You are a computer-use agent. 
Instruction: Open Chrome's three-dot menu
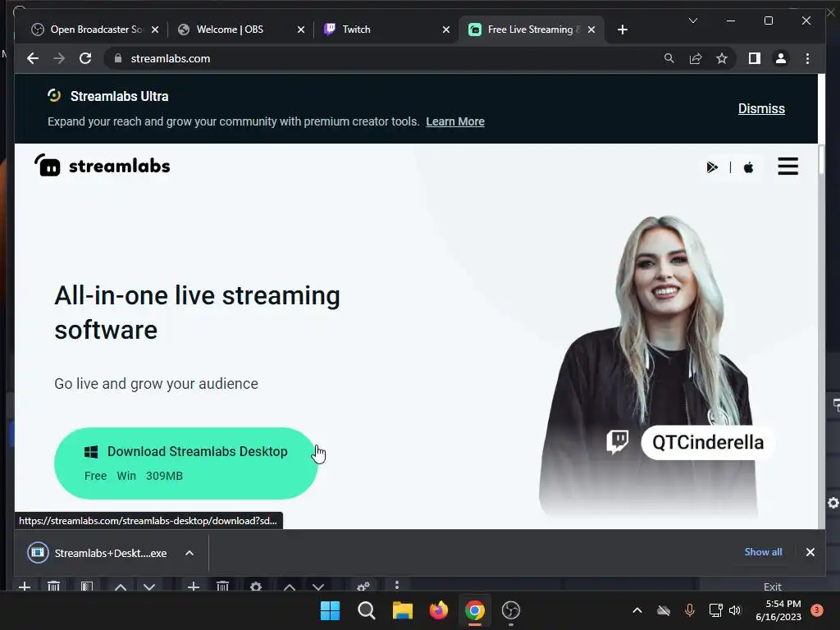pyautogui.click(x=807, y=58)
